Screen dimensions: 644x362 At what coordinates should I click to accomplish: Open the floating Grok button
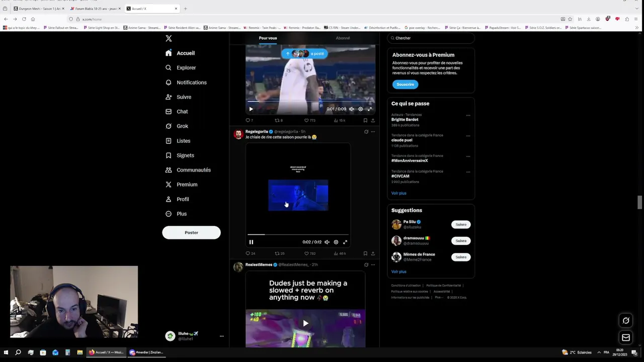pyautogui.click(x=626, y=320)
